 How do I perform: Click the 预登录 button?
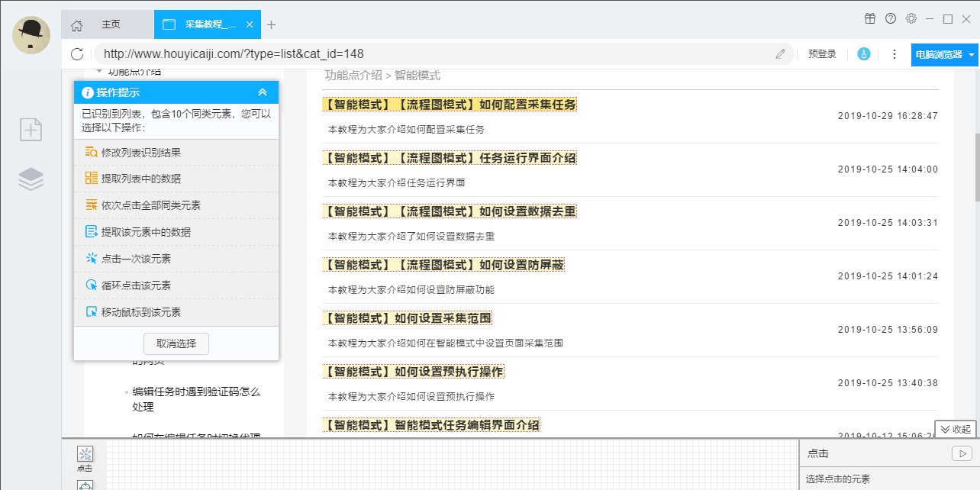(822, 54)
